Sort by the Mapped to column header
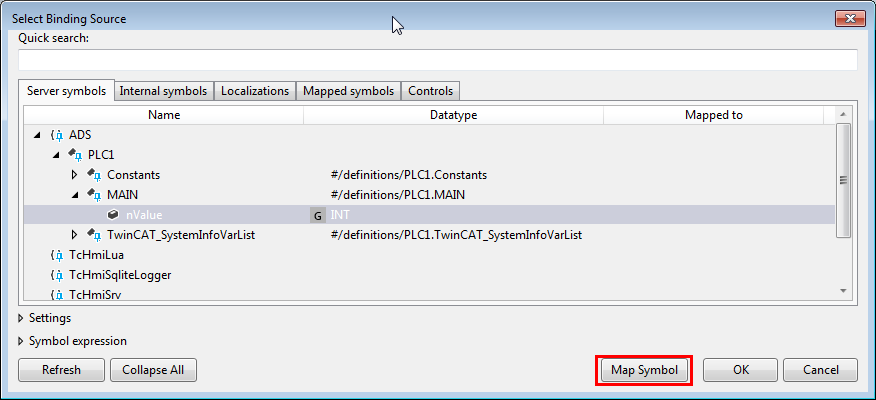The image size is (876, 400). pyautogui.click(x=713, y=115)
